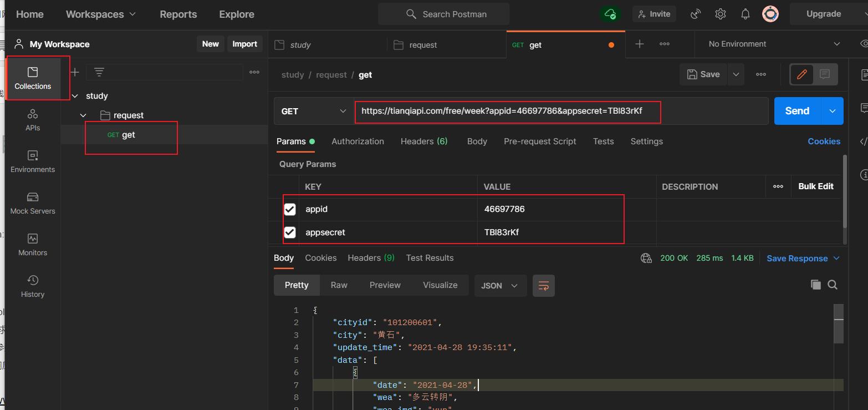This screenshot has width=868, height=410.
Task: Click the Invite button
Action: point(654,14)
